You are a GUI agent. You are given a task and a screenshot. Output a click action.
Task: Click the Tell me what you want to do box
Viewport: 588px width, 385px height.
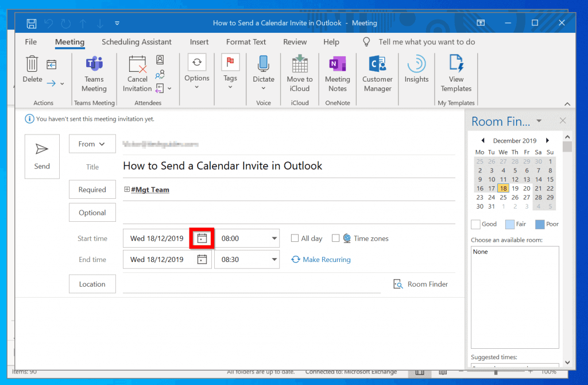[427, 42]
